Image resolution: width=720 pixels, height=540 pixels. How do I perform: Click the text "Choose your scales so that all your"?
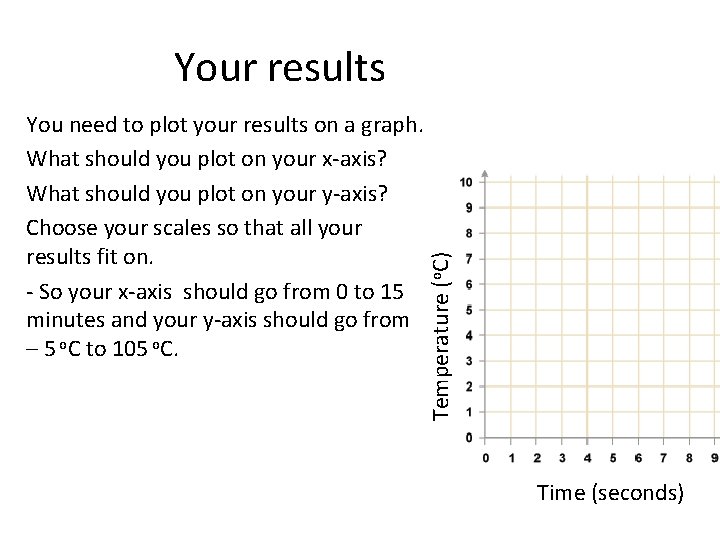(x=194, y=226)
